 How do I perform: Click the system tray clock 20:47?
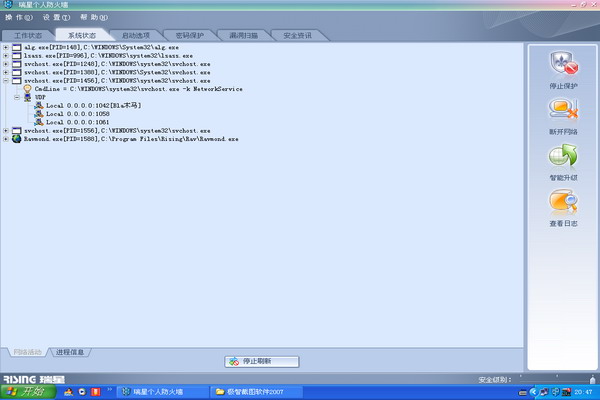pos(583,392)
